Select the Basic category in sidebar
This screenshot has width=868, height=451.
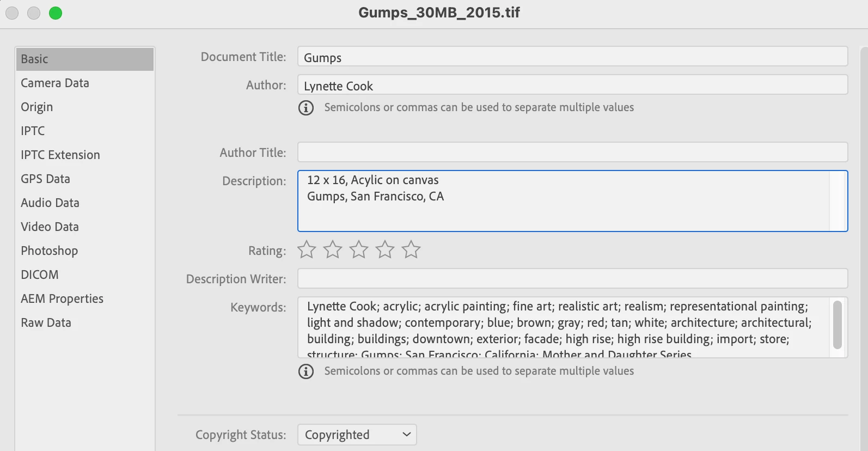tap(85, 59)
